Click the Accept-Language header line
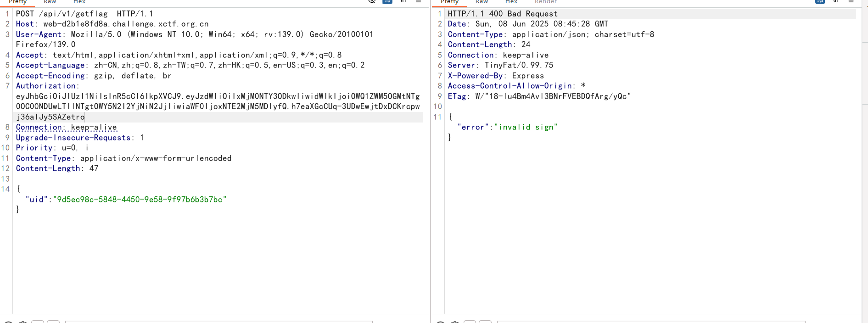The image size is (868, 323). pos(190,65)
